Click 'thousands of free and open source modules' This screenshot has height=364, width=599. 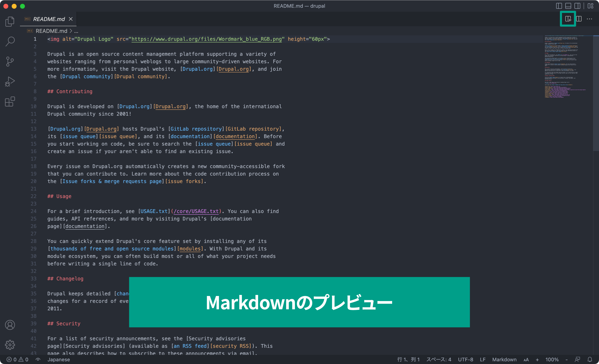(112, 249)
